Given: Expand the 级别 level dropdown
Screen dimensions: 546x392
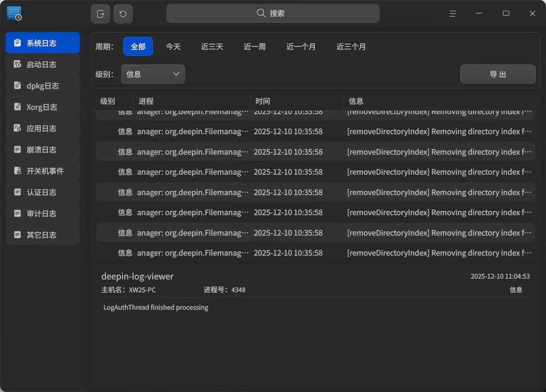Looking at the screenshot, I should click(153, 74).
